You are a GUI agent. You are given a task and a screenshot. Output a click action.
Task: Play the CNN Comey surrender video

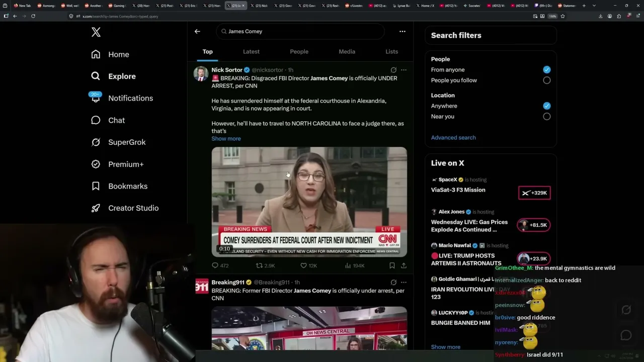[309, 202]
